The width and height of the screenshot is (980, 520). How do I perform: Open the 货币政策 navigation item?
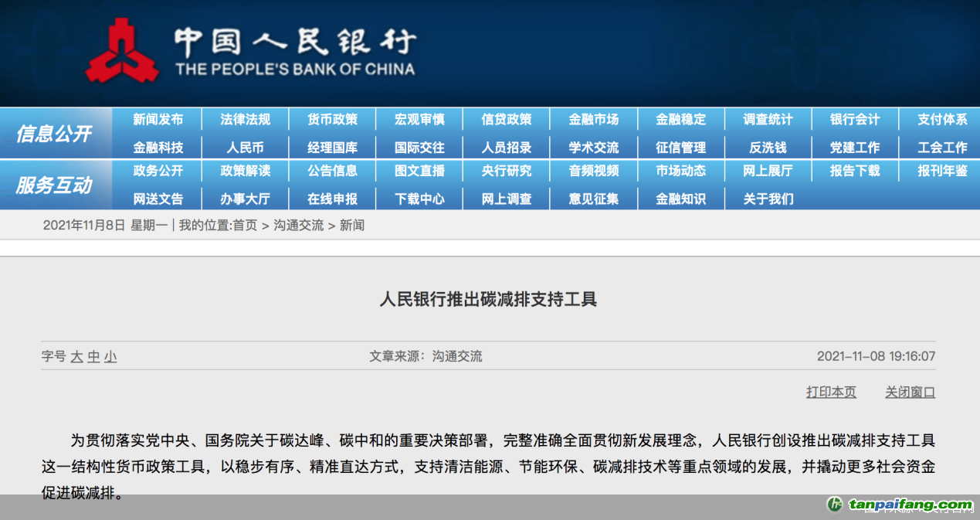[332, 119]
